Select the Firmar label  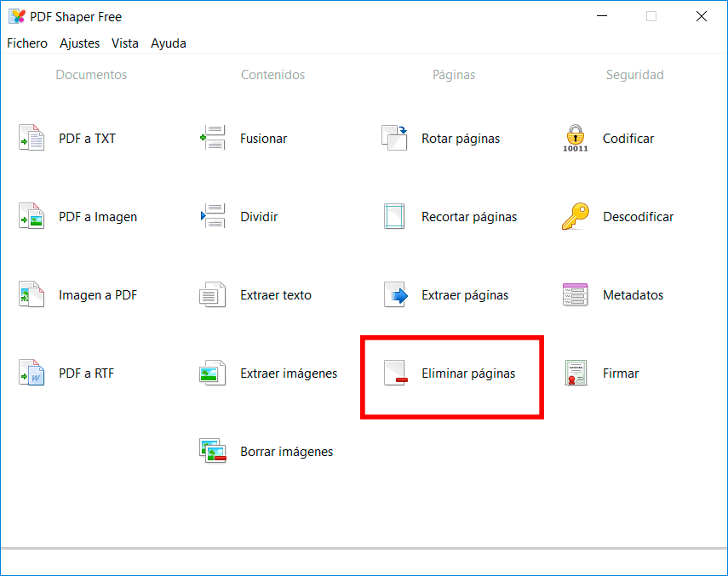[621, 374]
